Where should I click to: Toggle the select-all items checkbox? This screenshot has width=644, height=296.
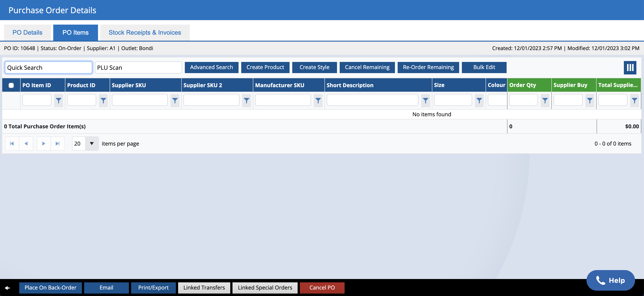point(11,85)
